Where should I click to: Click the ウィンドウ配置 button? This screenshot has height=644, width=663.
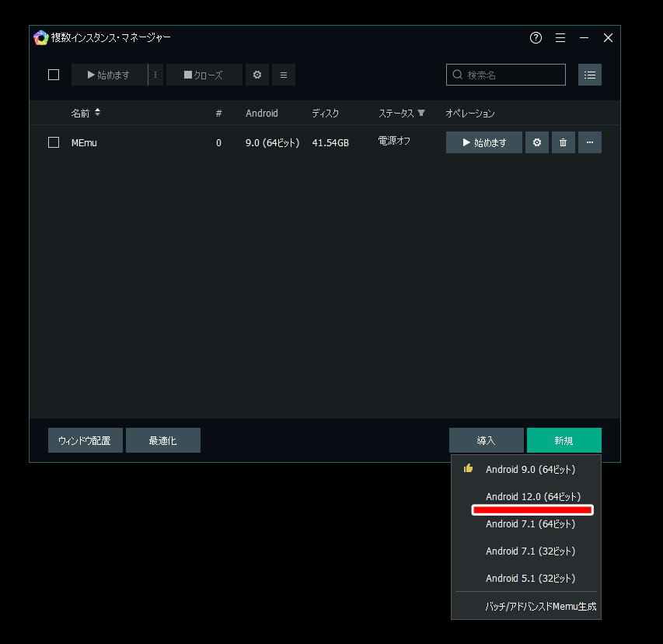(x=85, y=440)
